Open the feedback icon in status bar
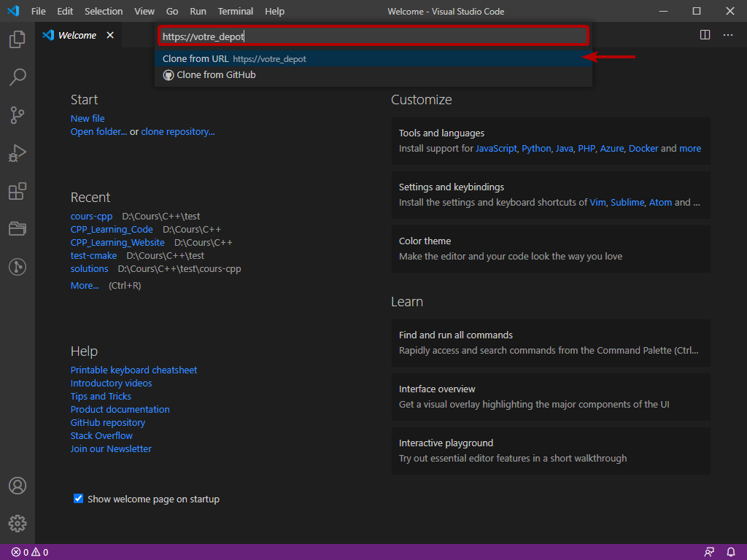 [x=709, y=553]
